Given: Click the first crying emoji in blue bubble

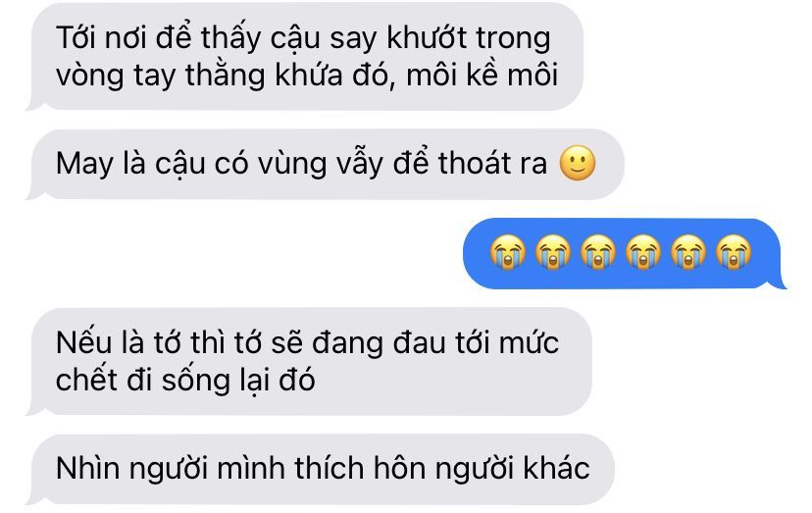Looking at the screenshot, I should (508, 252).
